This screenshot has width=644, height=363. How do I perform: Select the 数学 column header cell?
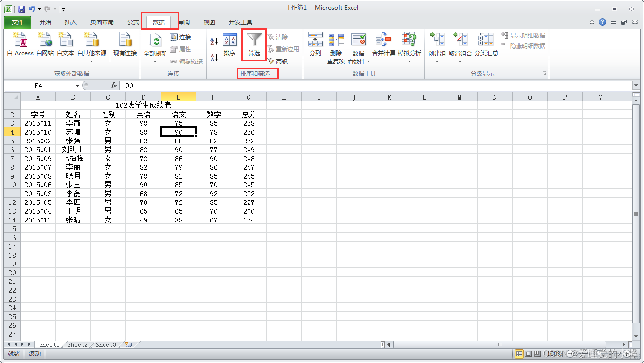click(214, 114)
